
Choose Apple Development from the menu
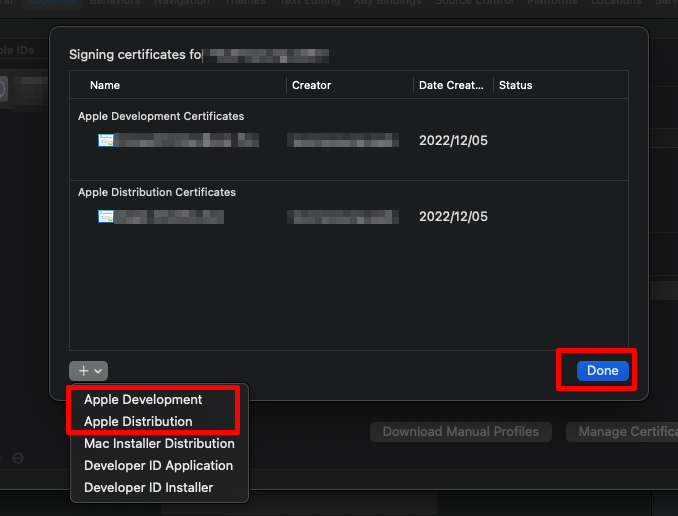coord(143,399)
